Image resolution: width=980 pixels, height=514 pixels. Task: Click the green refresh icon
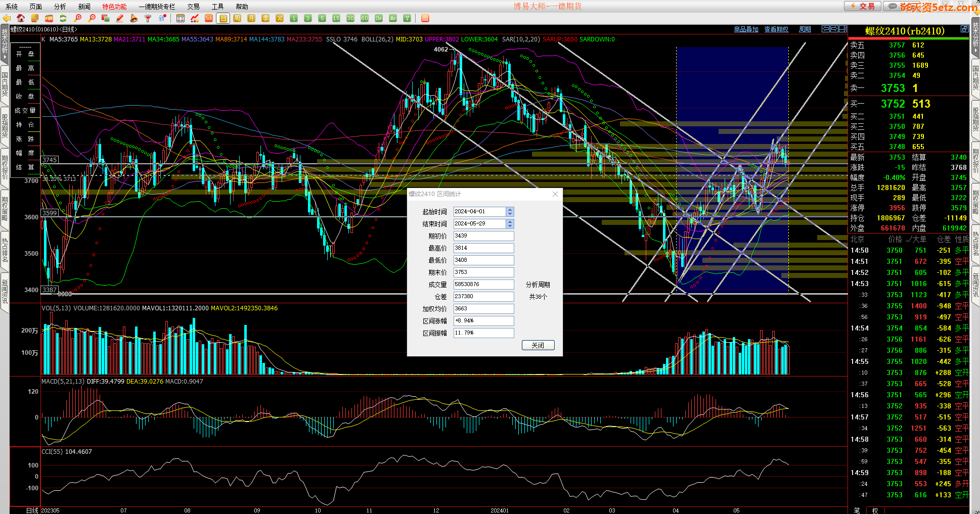(x=63, y=18)
